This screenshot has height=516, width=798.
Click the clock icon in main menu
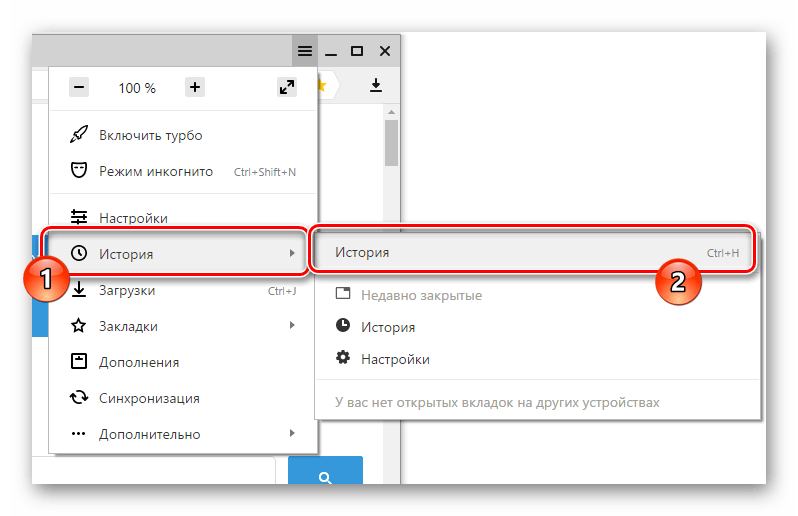point(79,253)
